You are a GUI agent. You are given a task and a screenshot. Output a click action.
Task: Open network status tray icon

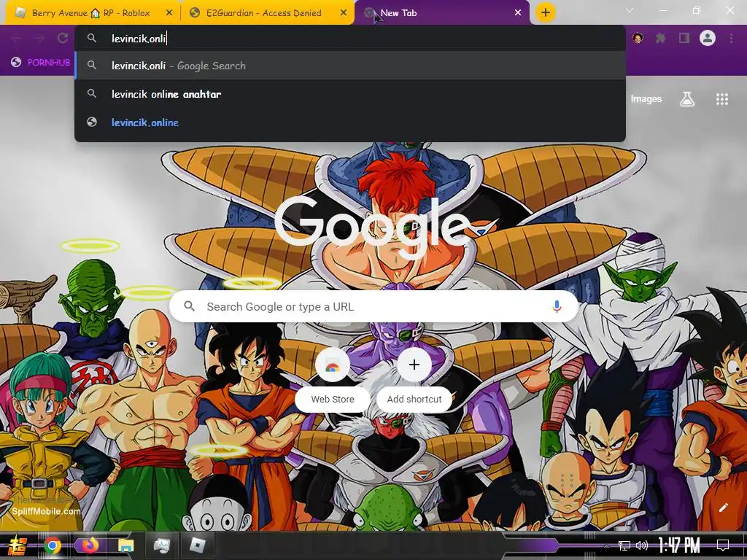(624, 545)
